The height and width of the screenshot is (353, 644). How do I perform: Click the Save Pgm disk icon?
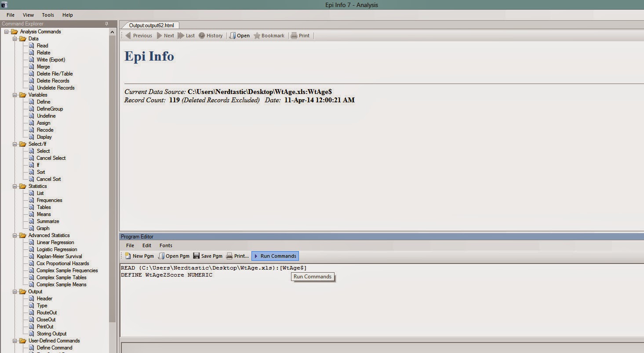tap(196, 256)
